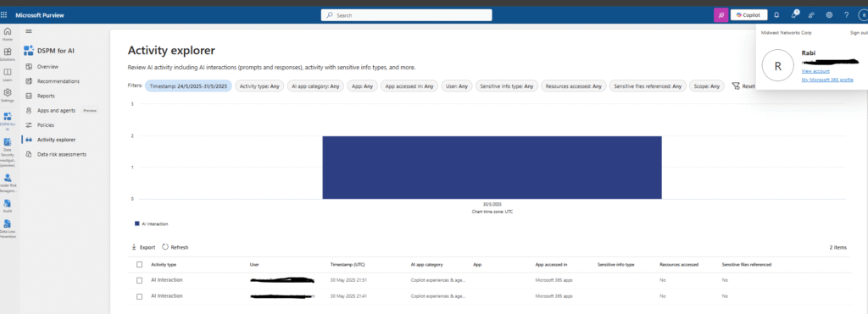Open the Timestamp filter pill
This screenshot has width=868, height=314.
188,86
